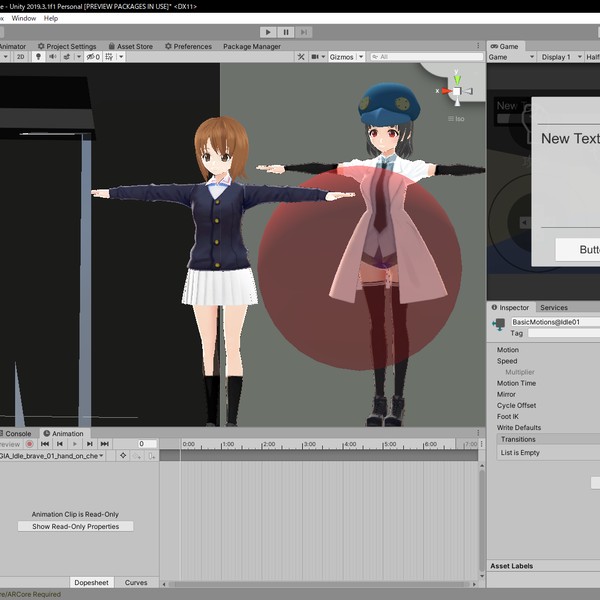Select the Inspector tab
The image size is (600, 600).
tap(510, 307)
